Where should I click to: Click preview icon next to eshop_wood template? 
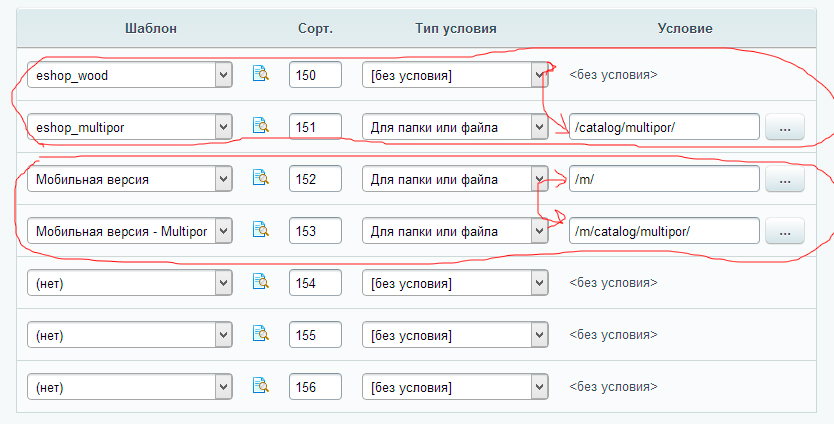point(261,74)
